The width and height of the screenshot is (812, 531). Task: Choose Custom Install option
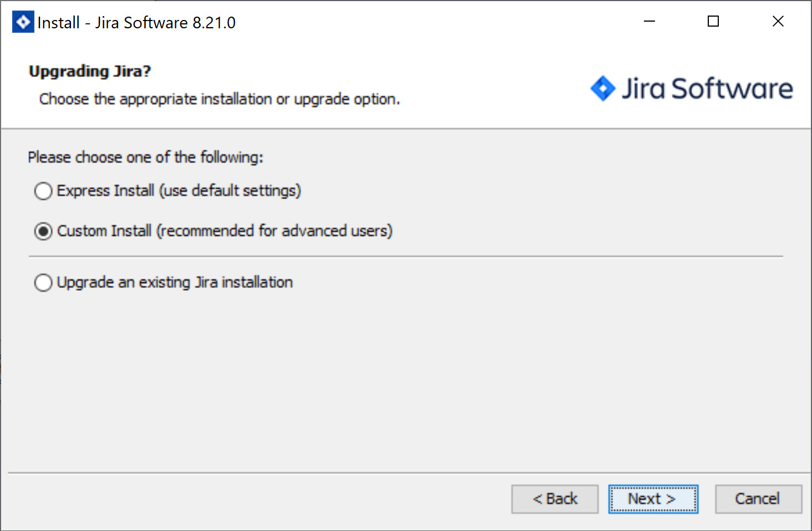point(43,231)
